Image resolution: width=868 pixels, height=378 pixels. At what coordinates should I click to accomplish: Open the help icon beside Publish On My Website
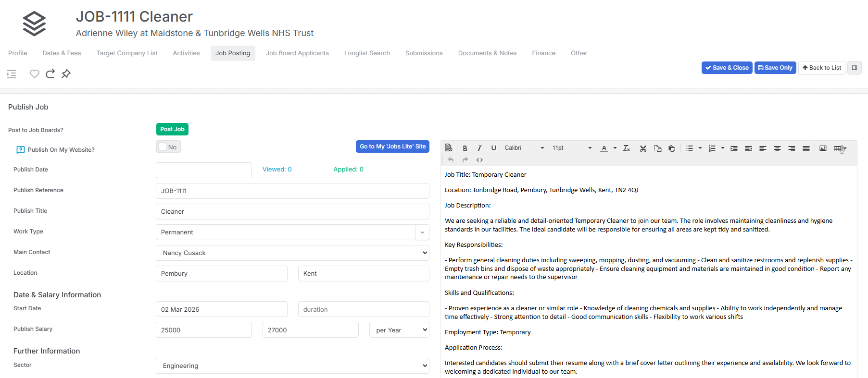pos(21,150)
